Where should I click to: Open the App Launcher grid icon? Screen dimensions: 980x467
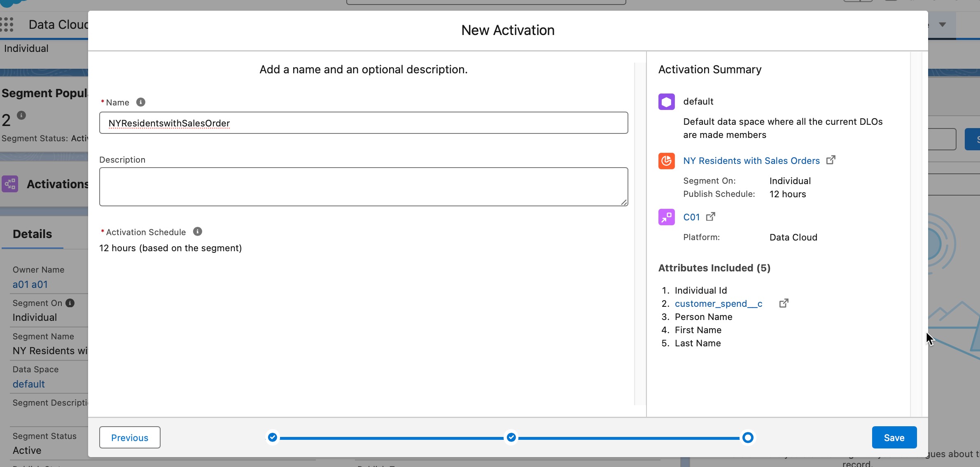(7, 24)
